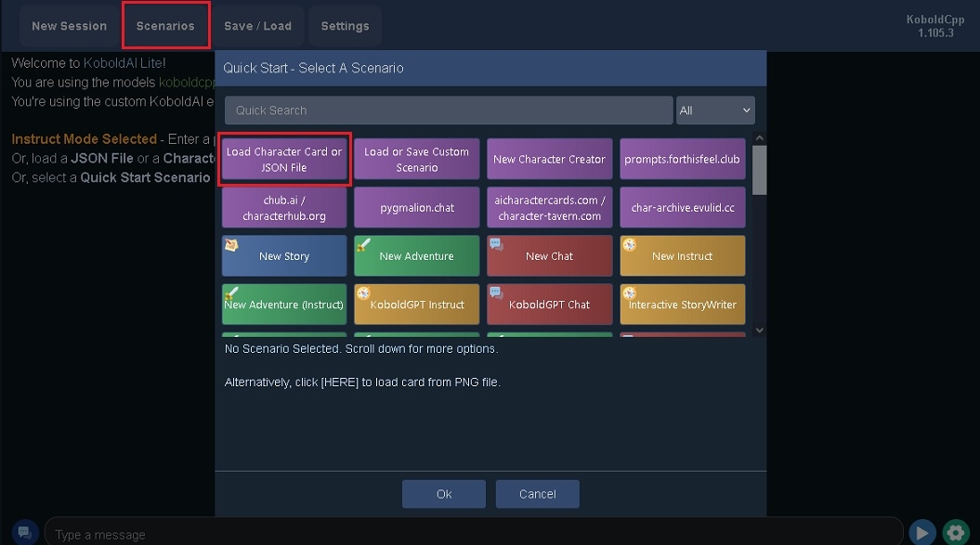
Task: Open the Settings menu in top bar
Action: pyautogui.click(x=345, y=26)
